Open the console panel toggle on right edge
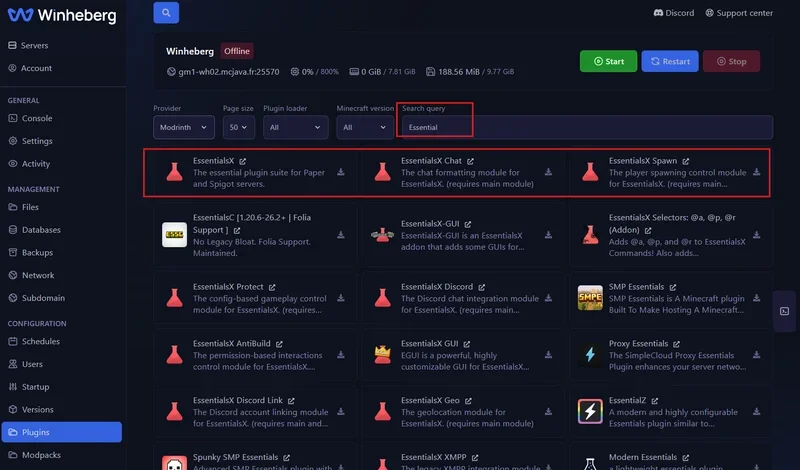This screenshot has width=800, height=470. (x=785, y=311)
